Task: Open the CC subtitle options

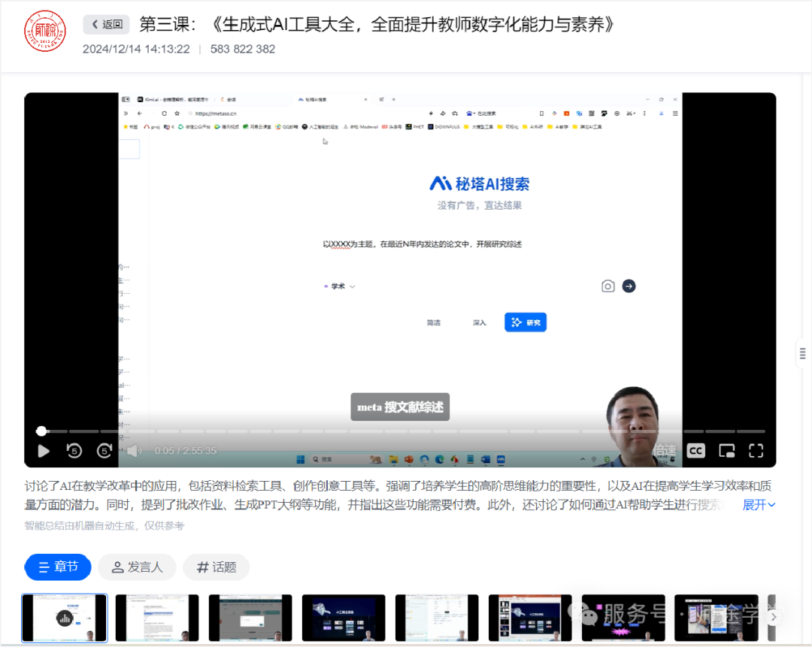Action: [695, 451]
